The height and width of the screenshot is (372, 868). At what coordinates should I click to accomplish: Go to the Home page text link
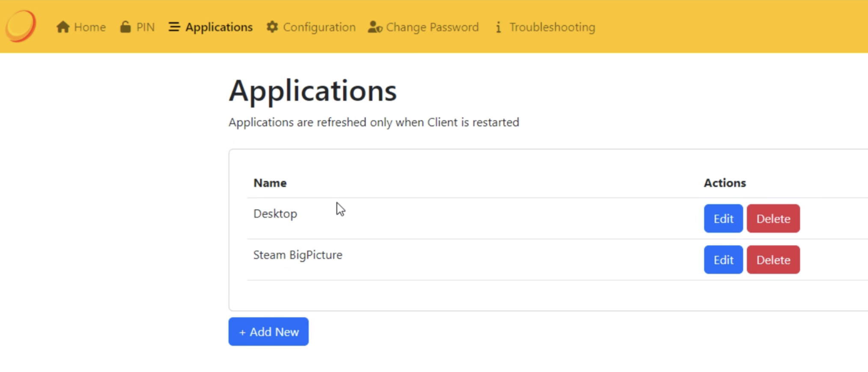(90, 27)
